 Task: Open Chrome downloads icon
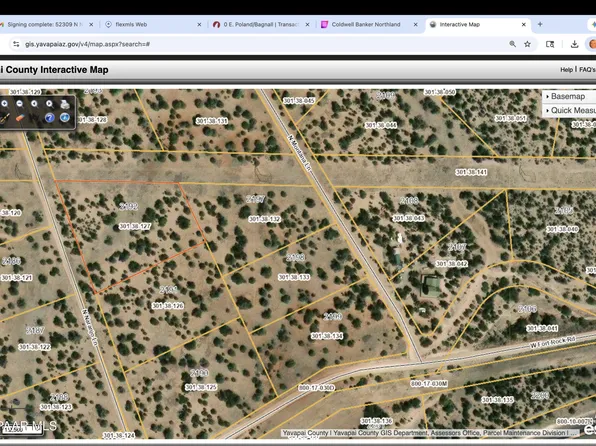point(574,44)
